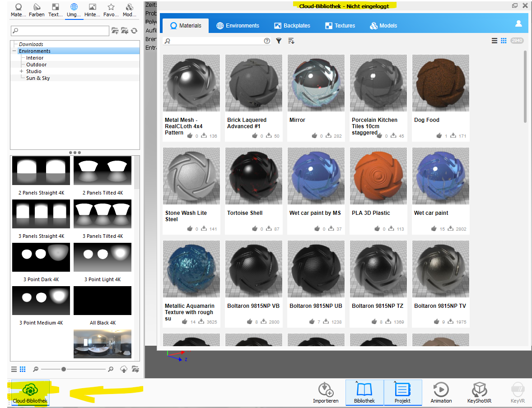
Task: Select the Textures tab
Action: 340,26
